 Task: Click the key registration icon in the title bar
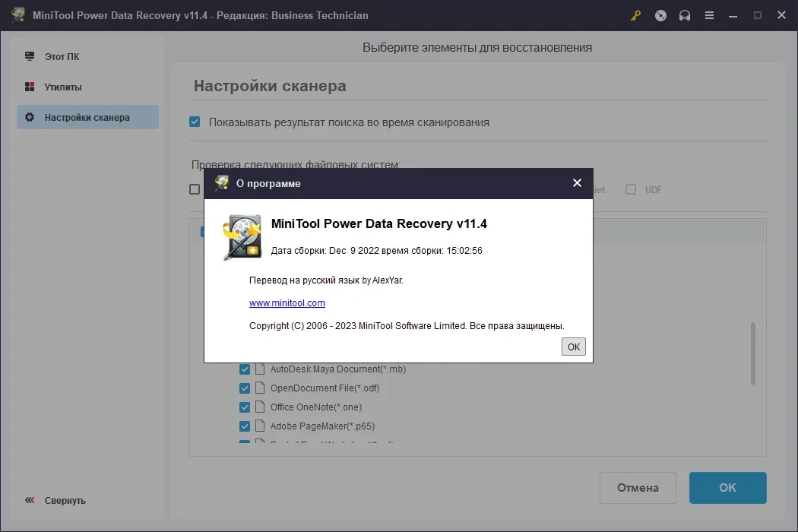(635, 16)
